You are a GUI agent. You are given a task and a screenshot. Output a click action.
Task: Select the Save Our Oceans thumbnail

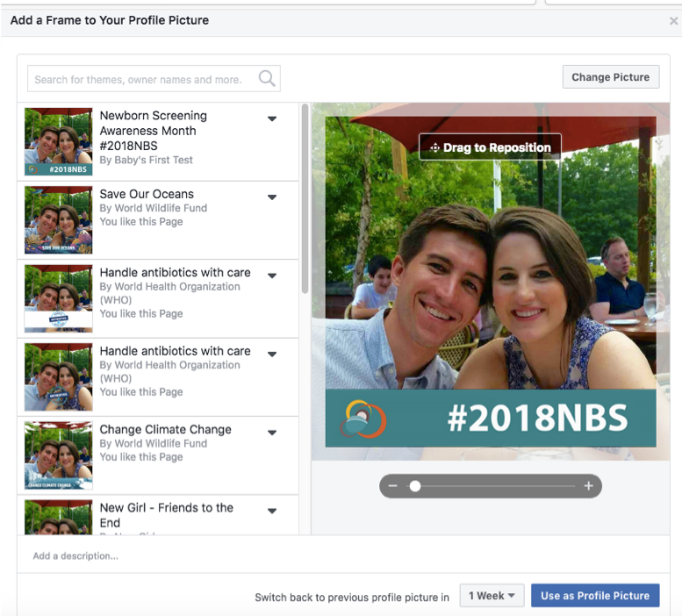click(58, 220)
